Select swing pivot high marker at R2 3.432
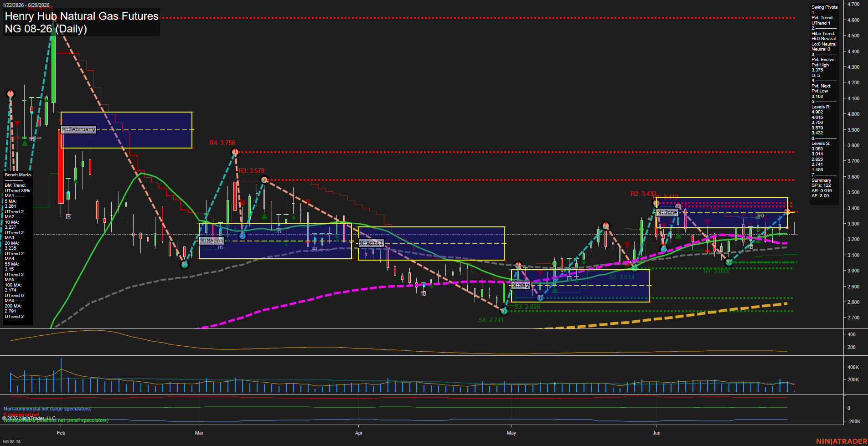The width and height of the screenshot is (868, 446). pyautogui.click(x=656, y=203)
